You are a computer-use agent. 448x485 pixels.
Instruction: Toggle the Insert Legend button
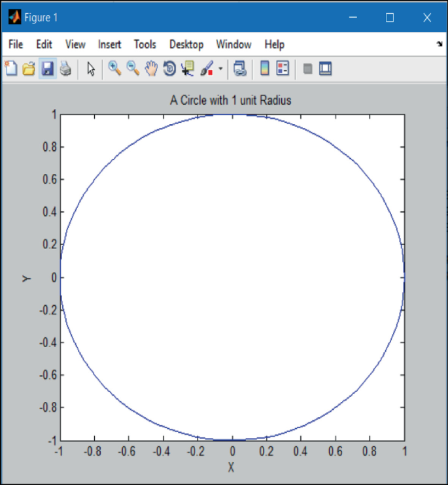(283, 69)
